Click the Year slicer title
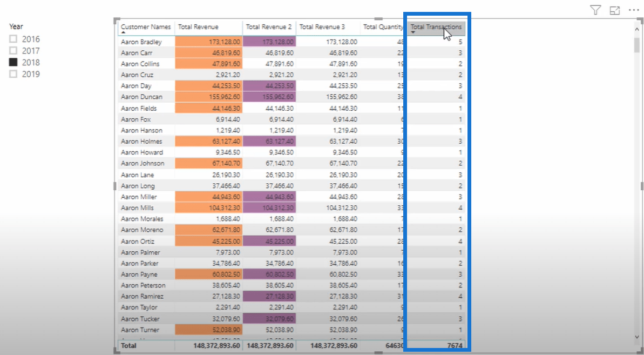The height and width of the screenshot is (355, 644). pyautogui.click(x=16, y=26)
